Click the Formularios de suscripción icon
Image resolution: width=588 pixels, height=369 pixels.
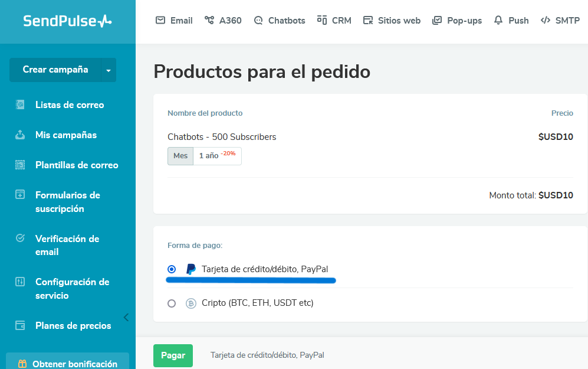coord(20,194)
